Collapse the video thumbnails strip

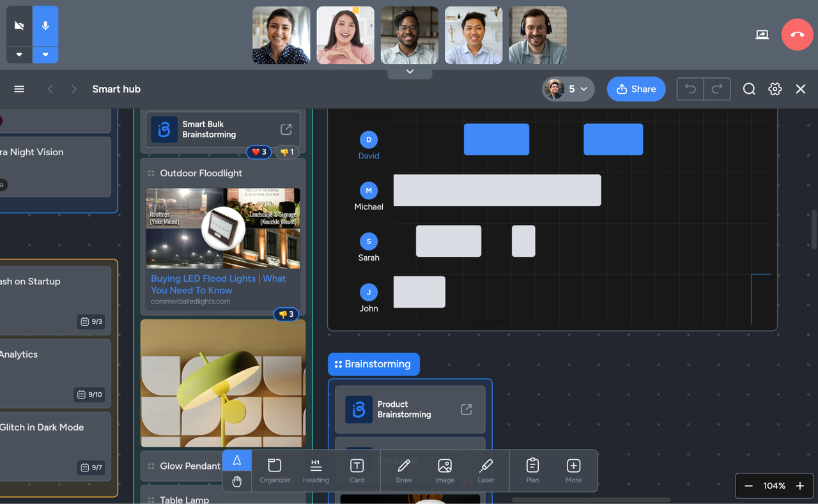pos(409,72)
